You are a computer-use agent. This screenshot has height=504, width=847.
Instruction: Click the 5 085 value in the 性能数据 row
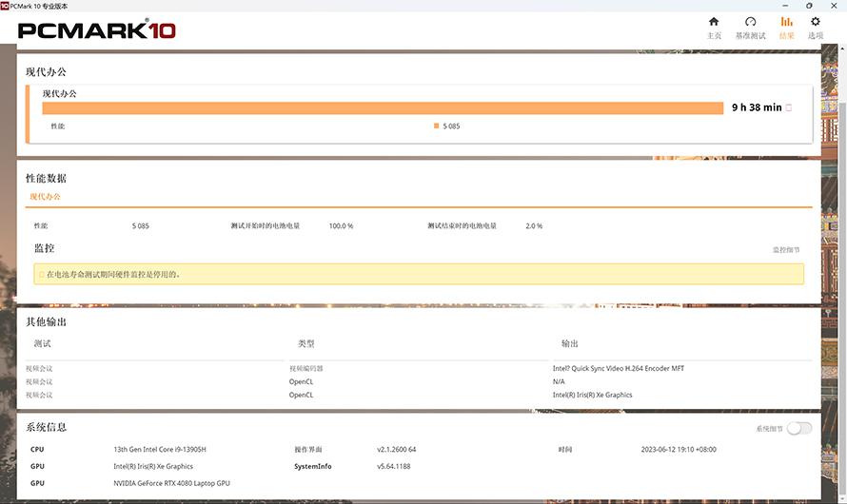click(x=141, y=225)
